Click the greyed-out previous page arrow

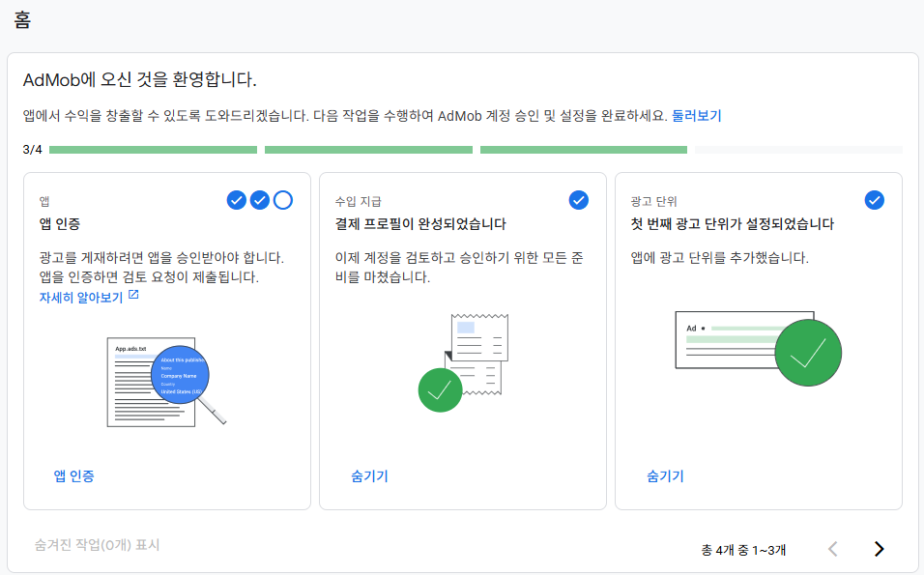(832, 549)
